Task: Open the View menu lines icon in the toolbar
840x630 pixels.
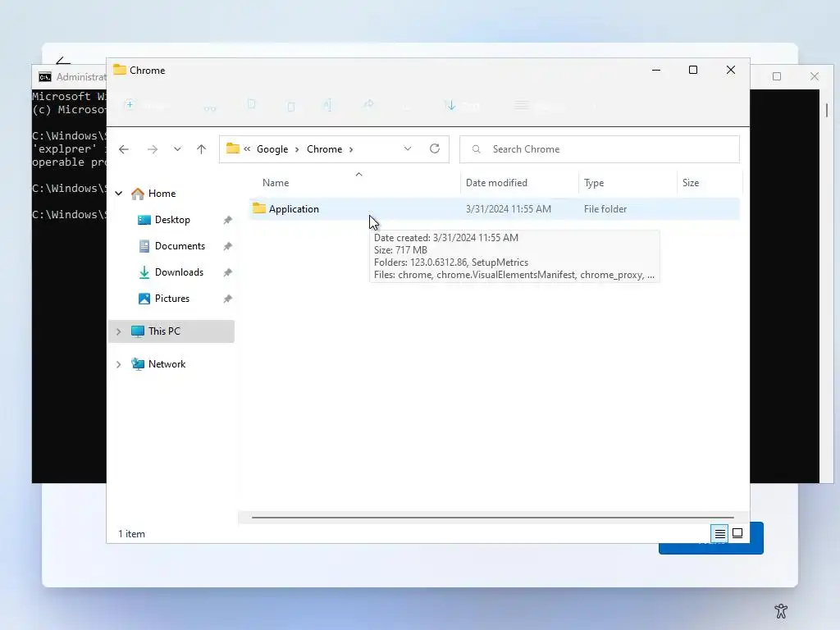Action: pos(521,106)
